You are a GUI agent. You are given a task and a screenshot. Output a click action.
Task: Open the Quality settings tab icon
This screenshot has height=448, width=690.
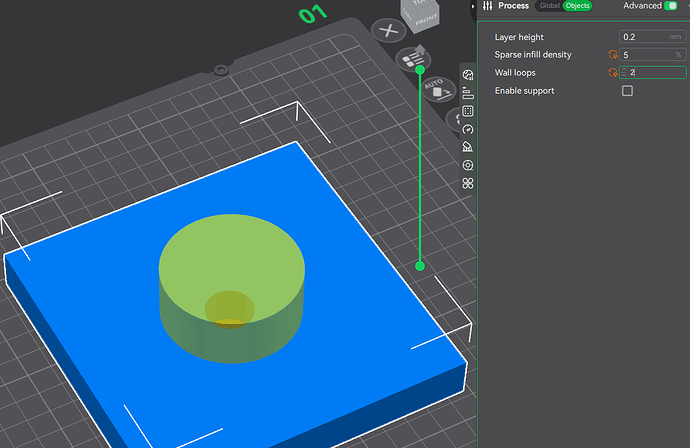467,75
